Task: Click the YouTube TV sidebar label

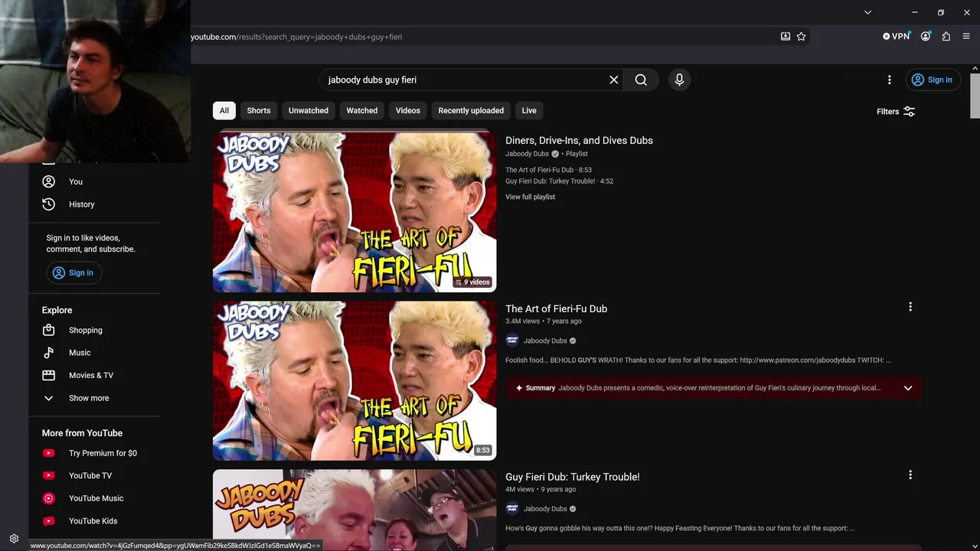Action: click(90, 475)
